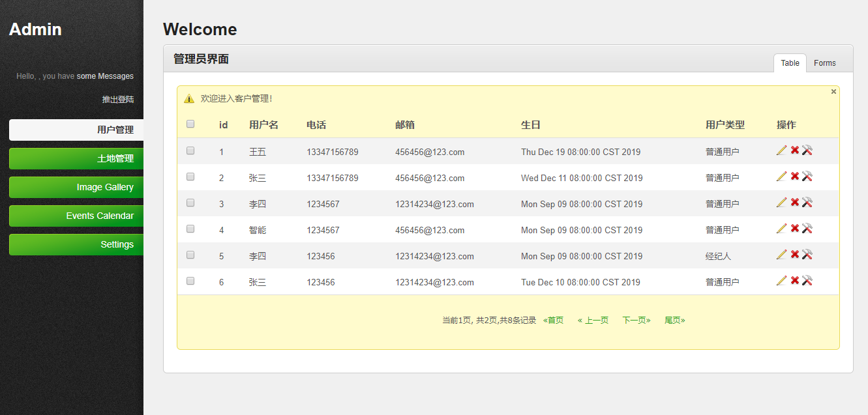The width and height of the screenshot is (868, 415).
Task: Dismiss the yellow welcome notification
Action: (833, 92)
